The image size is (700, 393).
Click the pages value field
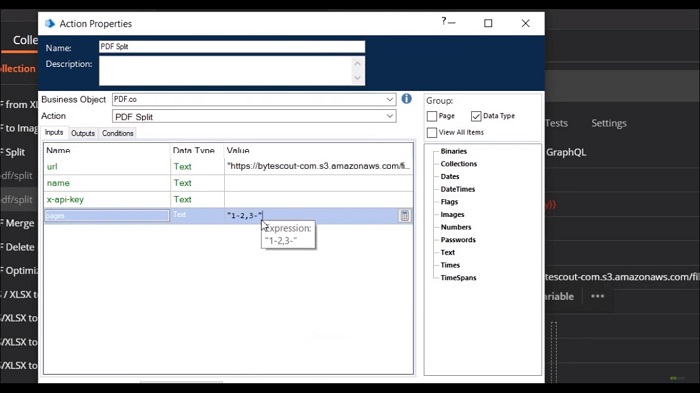point(312,216)
